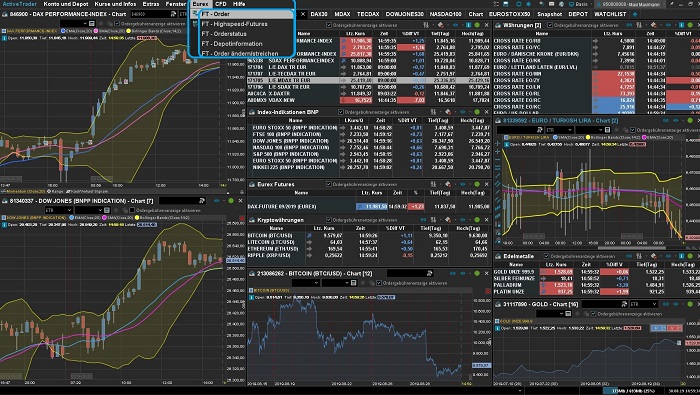Switch to the Snapshot workspace tab

click(x=549, y=14)
